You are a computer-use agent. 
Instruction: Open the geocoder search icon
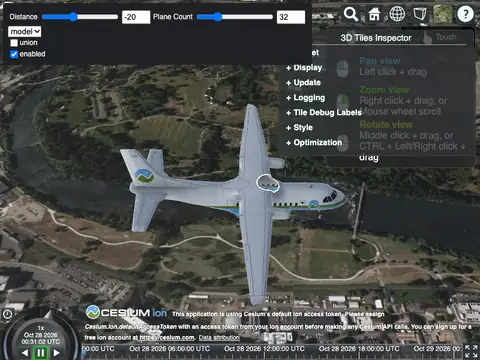(x=351, y=14)
